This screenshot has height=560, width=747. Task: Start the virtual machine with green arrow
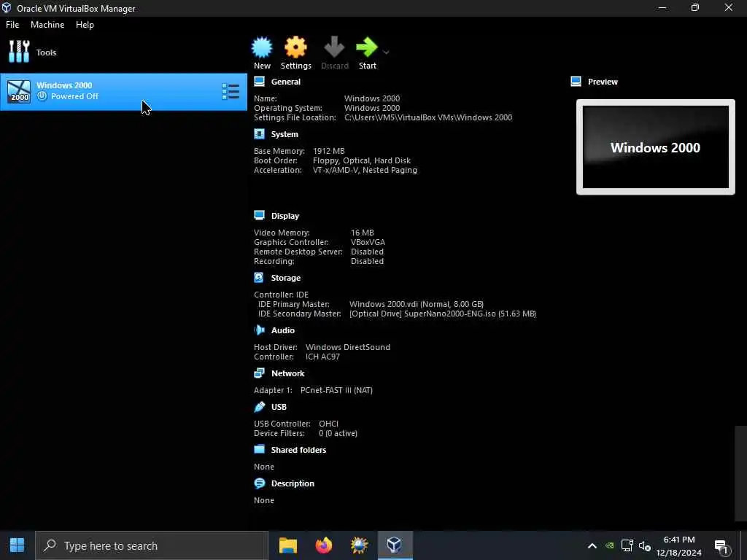[x=367, y=47]
